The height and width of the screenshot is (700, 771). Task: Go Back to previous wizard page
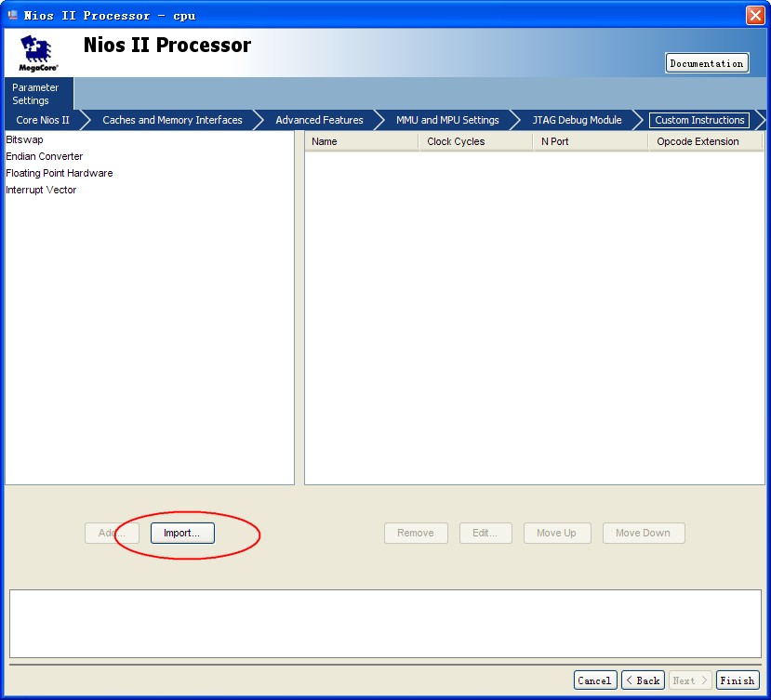[x=643, y=680]
